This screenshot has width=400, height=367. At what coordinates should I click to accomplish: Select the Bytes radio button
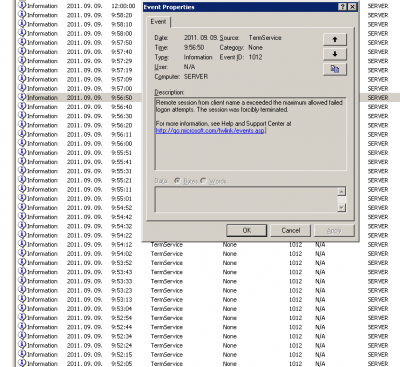pyautogui.click(x=177, y=181)
